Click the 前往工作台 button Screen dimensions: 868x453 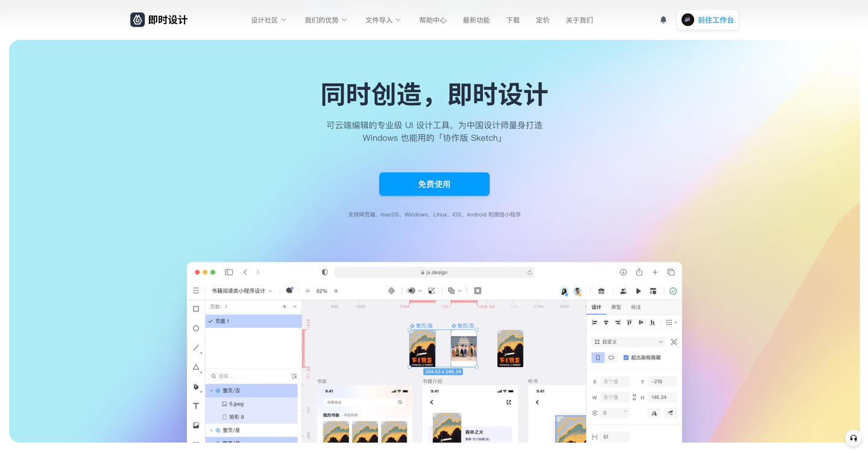708,20
